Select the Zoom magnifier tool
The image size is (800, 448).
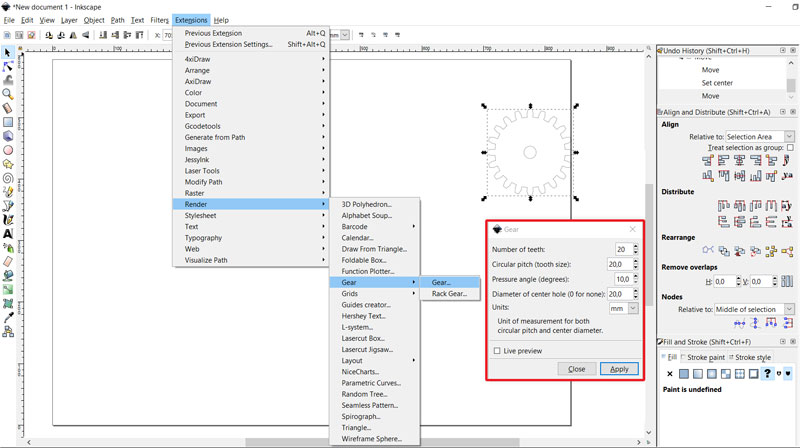(8, 94)
